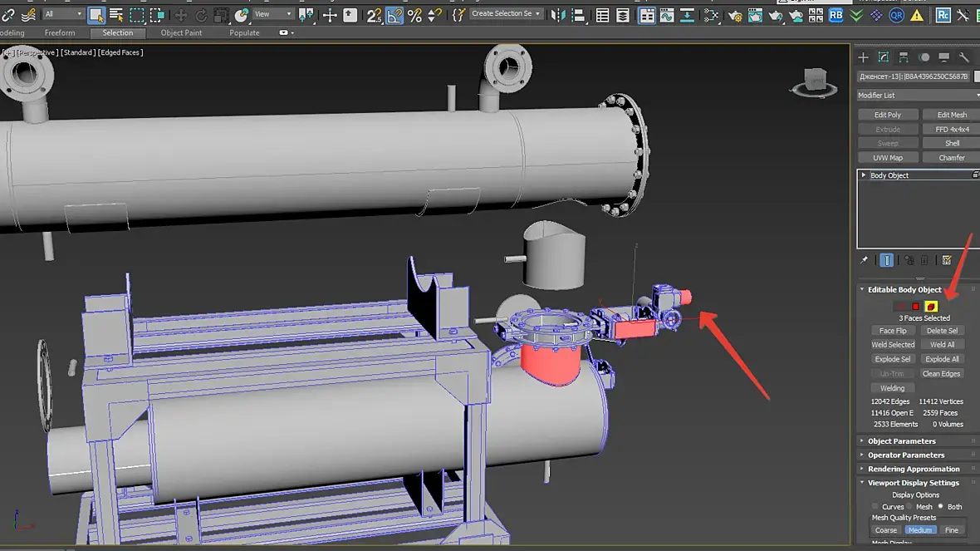Select the Both display radio button
The height and width of the screenshot is (551, 980).
pos(941,506)
